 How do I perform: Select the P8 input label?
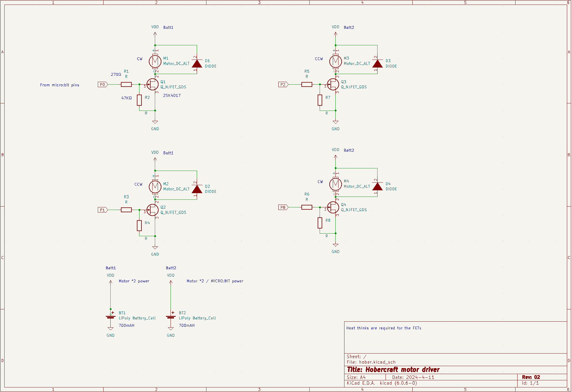click(x=283, y=207)
